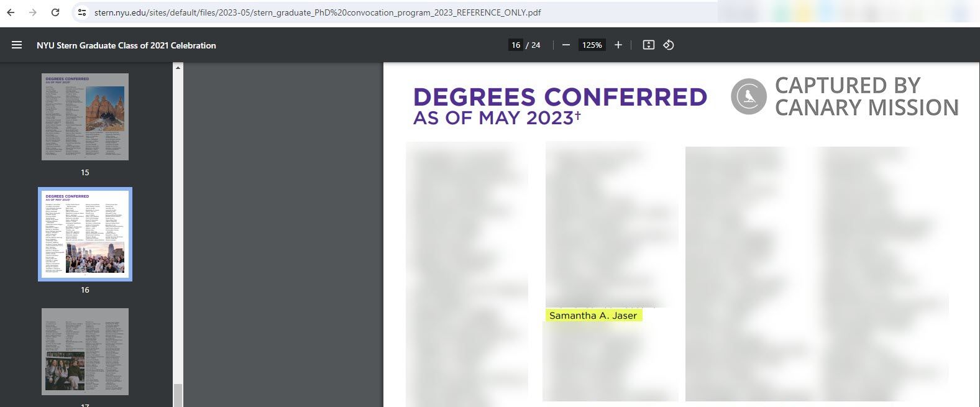This screenshot has height=407, width=980.
Task: Click the 125% zoom level field
Action: [x=592, y=45]
